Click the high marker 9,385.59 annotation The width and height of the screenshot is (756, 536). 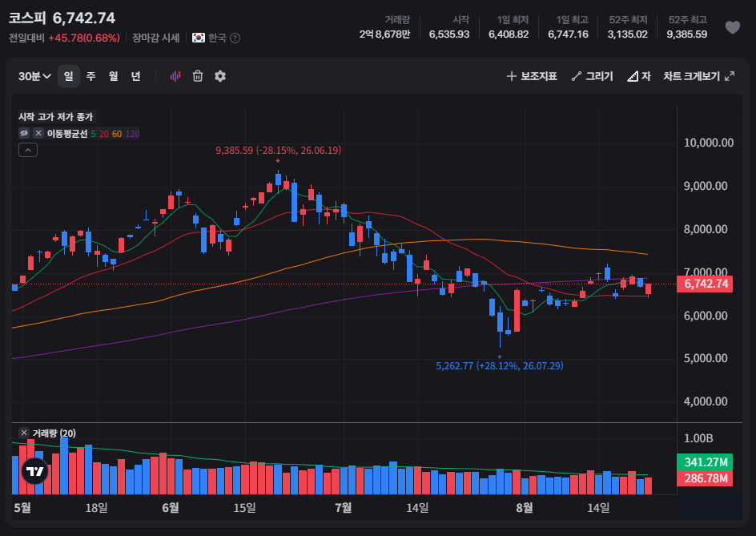(278, 151)
